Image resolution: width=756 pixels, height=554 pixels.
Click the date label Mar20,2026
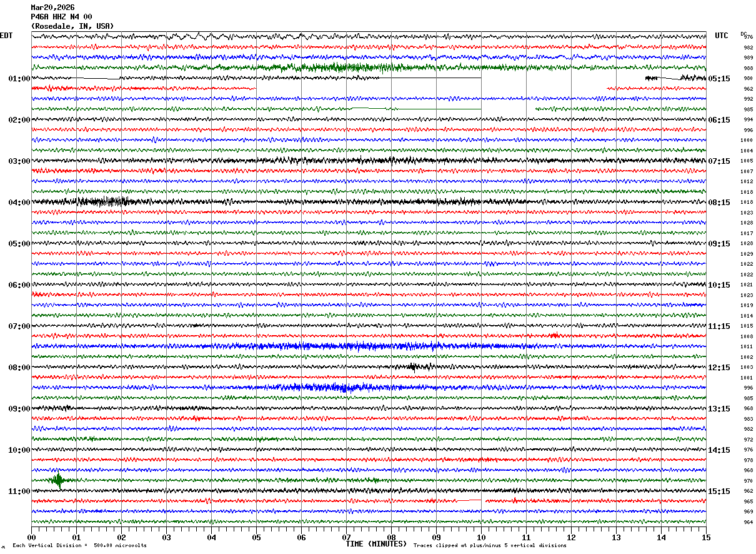(52, 8)
